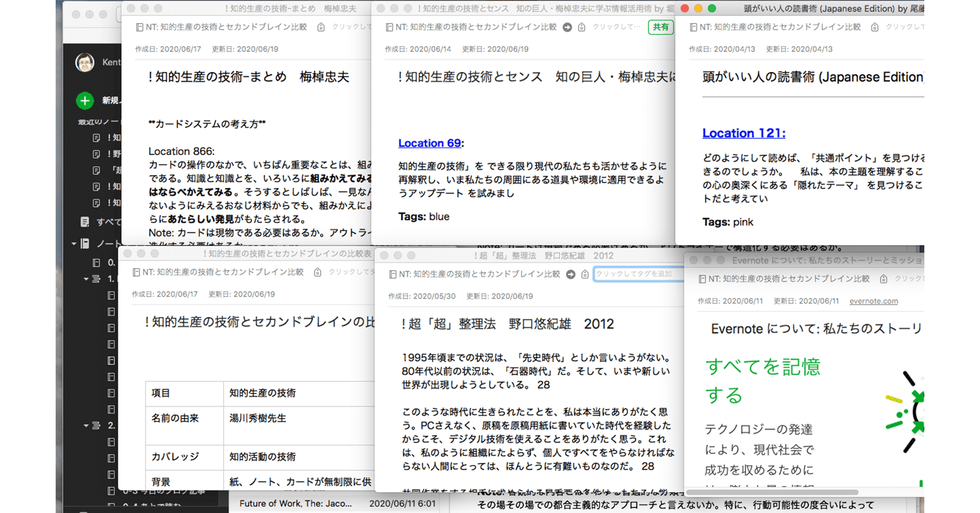Click the red close button of 頭がいい人の読書術 window
Screen dimensions: 980x513
tap(685, 9)
